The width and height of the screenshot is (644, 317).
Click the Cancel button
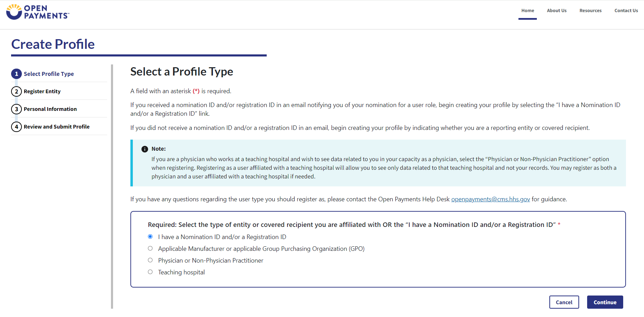[x=564, y=302]
